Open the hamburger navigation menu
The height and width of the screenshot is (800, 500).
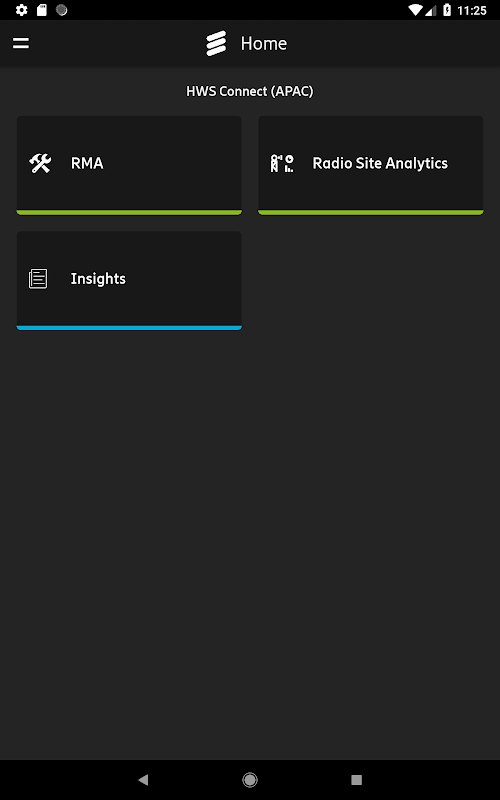pyautogui.click(x=21, y=43)
